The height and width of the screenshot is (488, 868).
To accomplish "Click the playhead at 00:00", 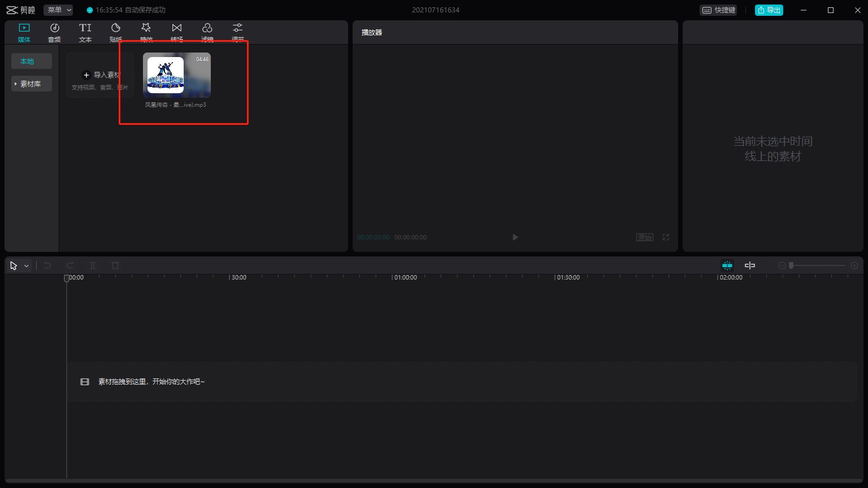I will pyautogui.click(x=67, y=278).
